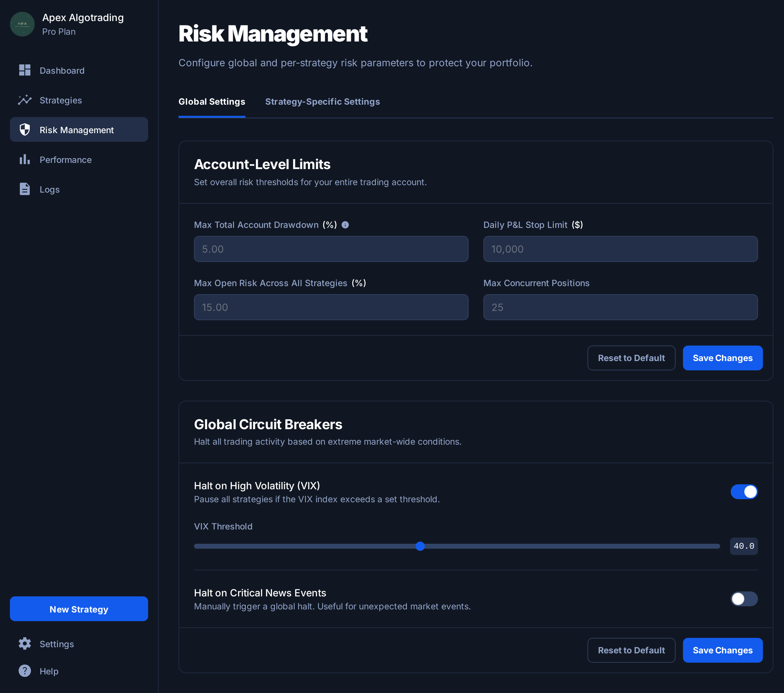Open Settings via the gear icon

tap(24, 643)
